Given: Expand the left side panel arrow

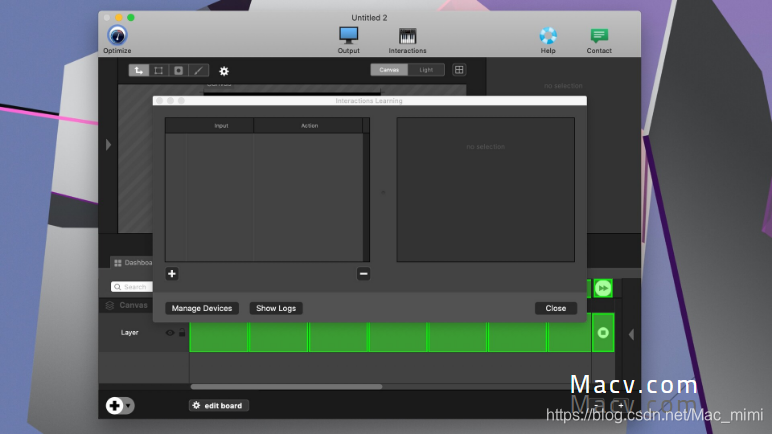Looking at the screenshot, I should pyautogui.click(x=108, y=145).
